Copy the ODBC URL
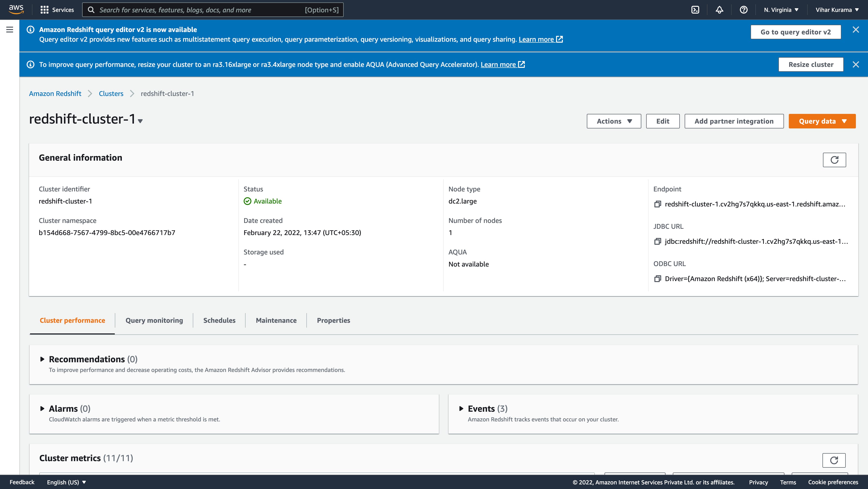Screen dimensions: 868x489 click(x=657, y=279)
